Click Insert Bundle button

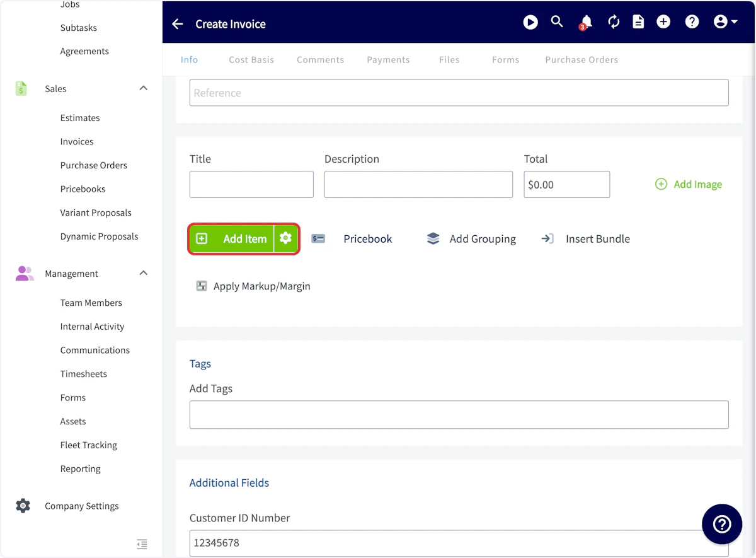(x=585, y=239)
